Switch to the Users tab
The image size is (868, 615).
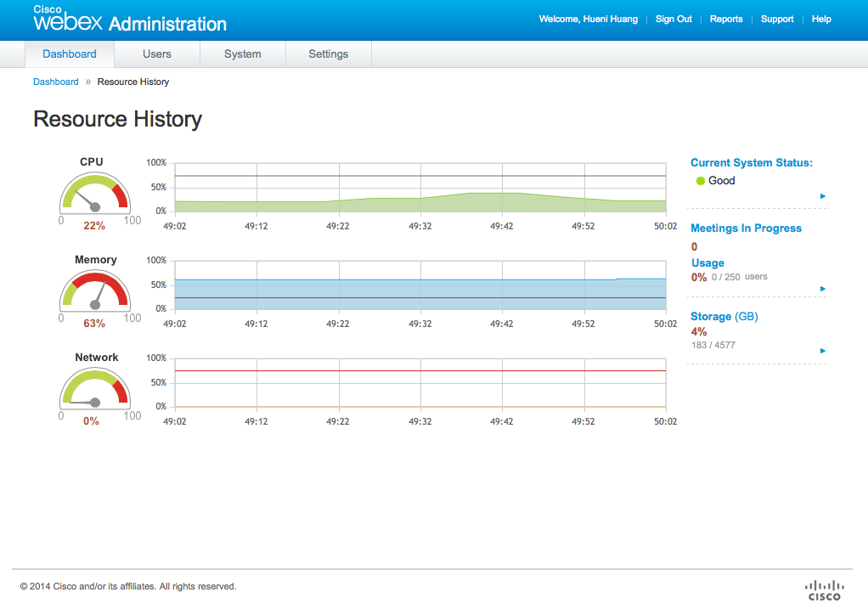[157, 54]
